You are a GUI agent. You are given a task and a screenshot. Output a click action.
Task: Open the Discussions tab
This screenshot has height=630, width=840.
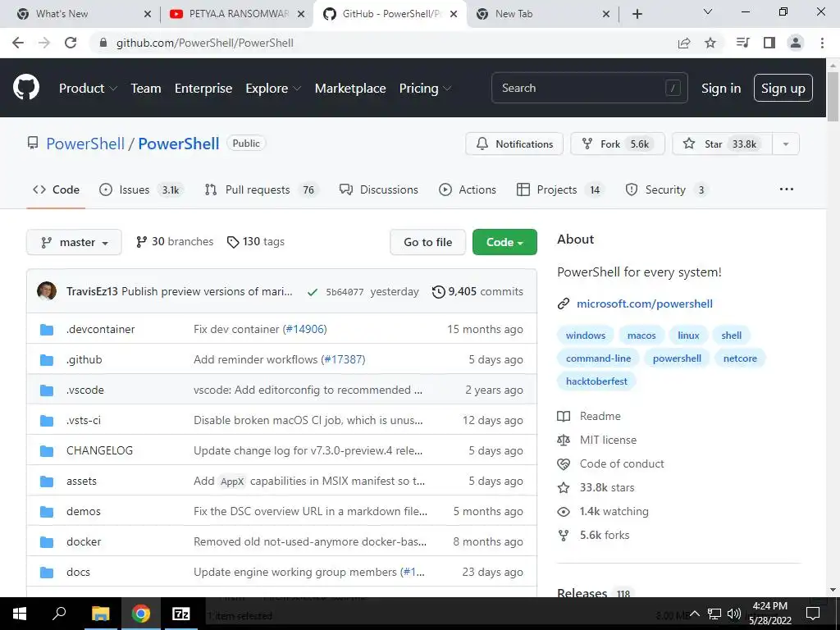pyautogui.click(x=379, y=189)
